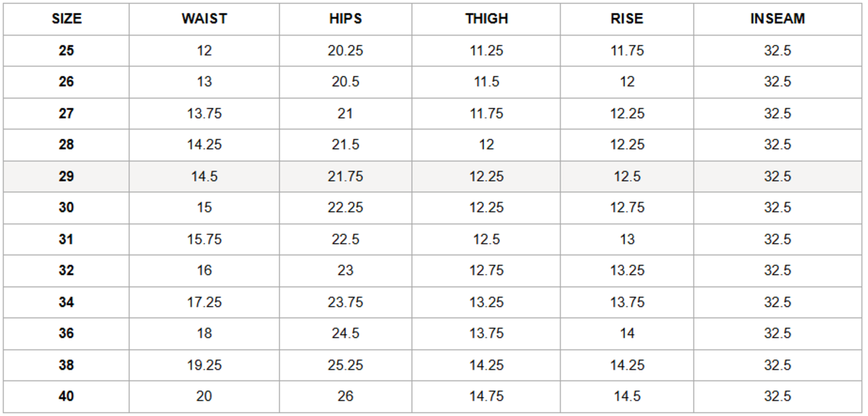Screen dimensions: 868x416
Task: Select the highlighted size 29 row label
Action: click(x=67, y=177)
